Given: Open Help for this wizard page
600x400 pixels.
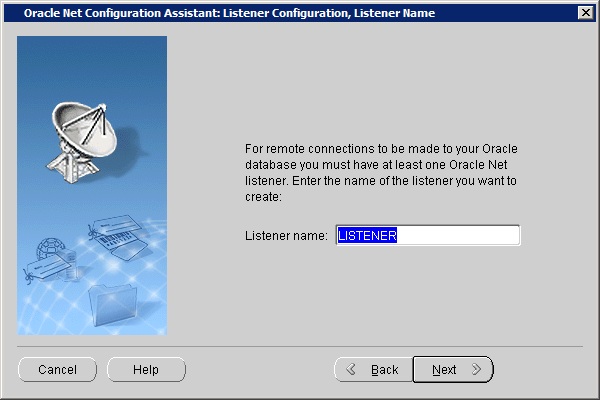Looking at the screenshot, I should point(146,369).
